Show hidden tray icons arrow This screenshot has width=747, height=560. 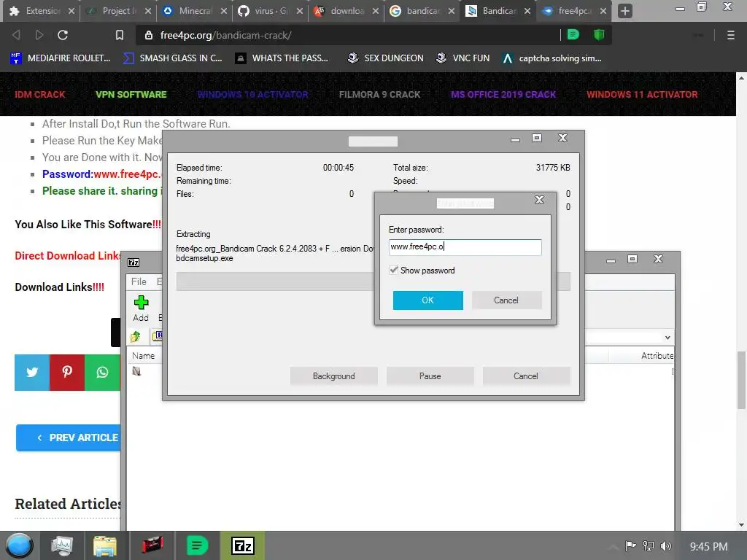[613, 546]
